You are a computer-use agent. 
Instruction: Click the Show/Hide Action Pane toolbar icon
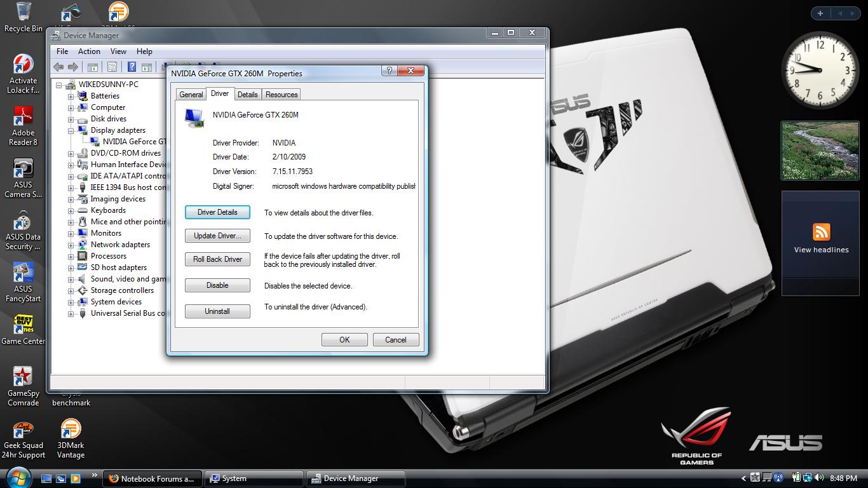click(x=146, y=67)
